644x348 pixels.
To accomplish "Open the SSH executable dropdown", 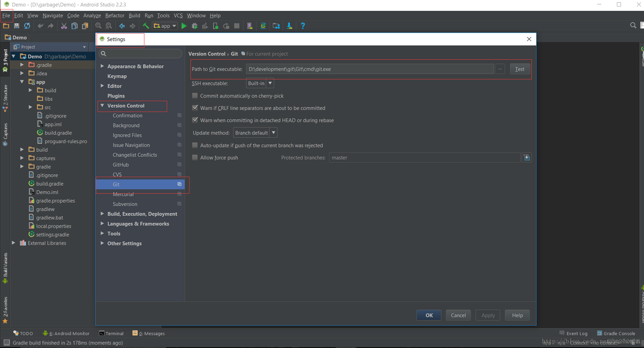I will tap(260, 83).
